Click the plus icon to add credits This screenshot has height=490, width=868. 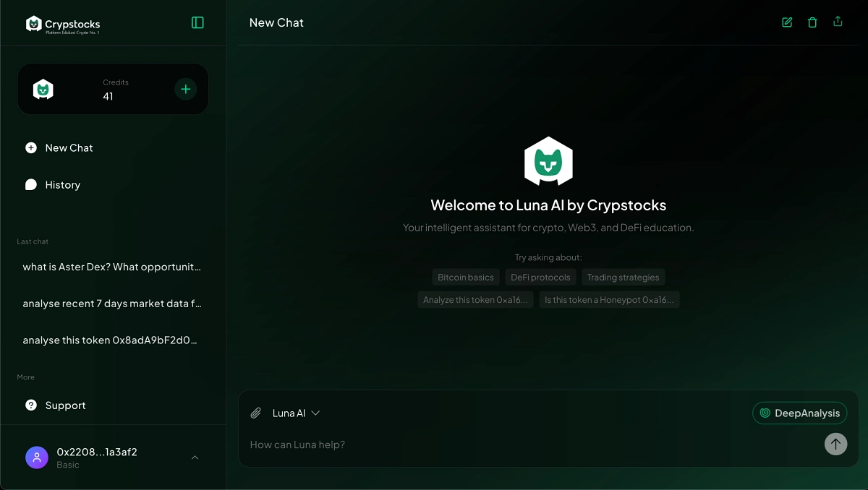(186, 89)
